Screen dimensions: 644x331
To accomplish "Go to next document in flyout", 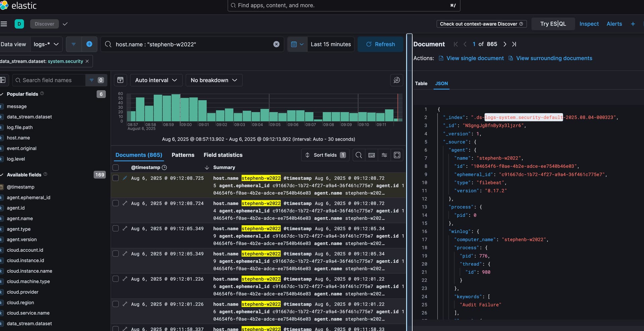I will (504, 44).
